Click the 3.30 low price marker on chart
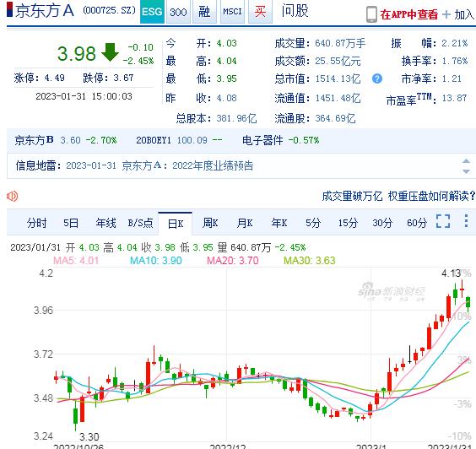 click(x=89, y=437)
